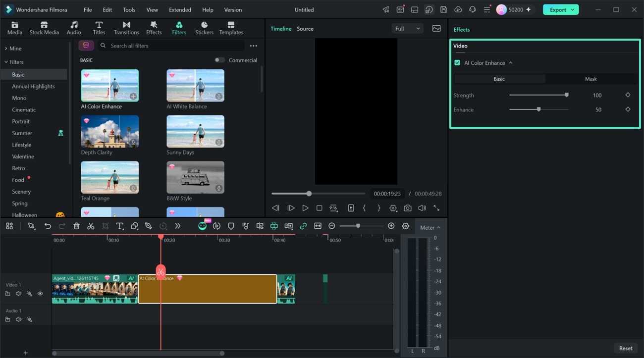Image resolution: width=644 pixels, height=358 pixels.
Task: Mute the Audio 1 track
Action: tap(18, 319)
